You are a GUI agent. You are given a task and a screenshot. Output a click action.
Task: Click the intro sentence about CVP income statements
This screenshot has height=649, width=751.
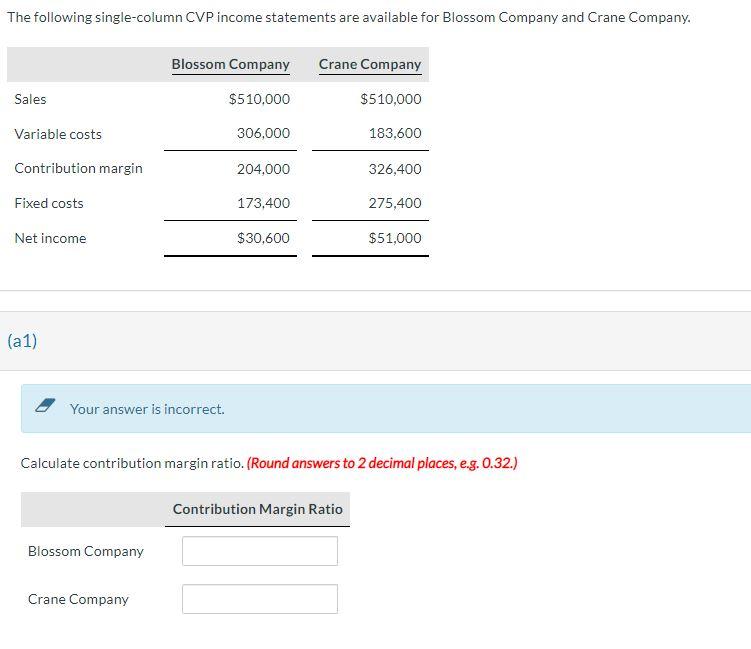[349, 17]
